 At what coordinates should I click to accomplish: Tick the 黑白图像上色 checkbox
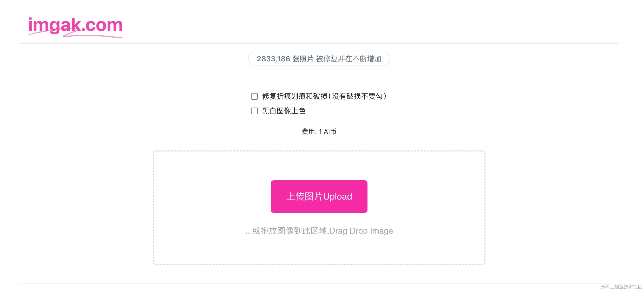254,111
